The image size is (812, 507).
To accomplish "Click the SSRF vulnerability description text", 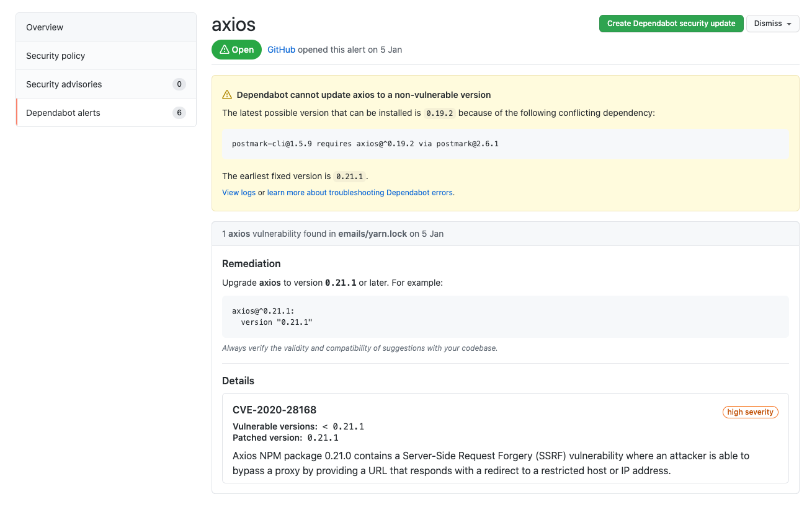I will pyautogui.click(x=491, y=463).
